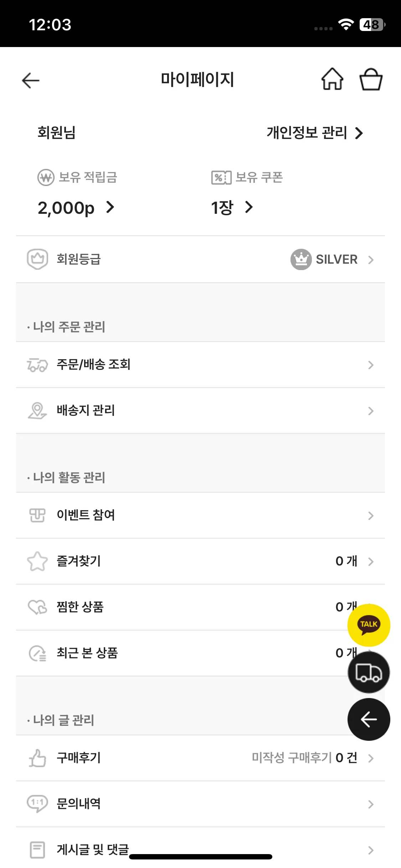Image resolution: width=401 pixels, height=868 pixels.
Task: Expand 배송지 관리 row chevron
Action: 371,411
